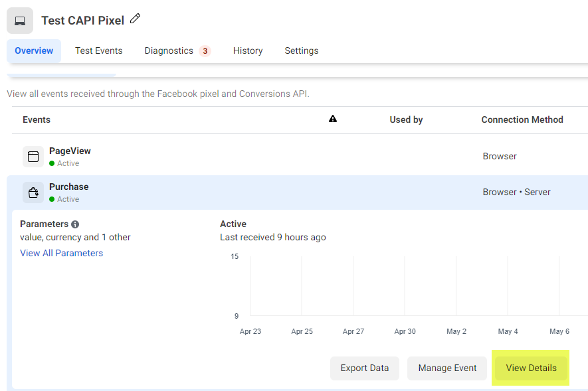Click the Apr 27 chart axis label
588x391 pixels.
353,331
